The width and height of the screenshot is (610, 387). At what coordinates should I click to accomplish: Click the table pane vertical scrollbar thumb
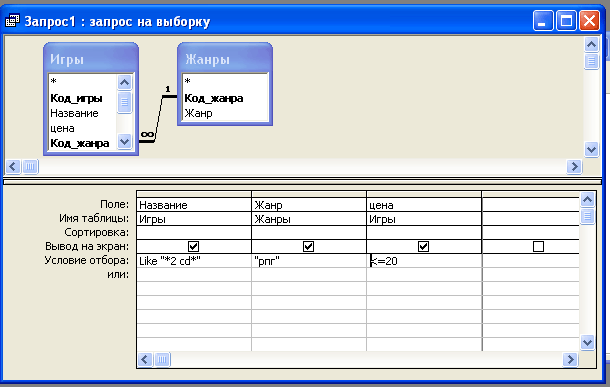[x=591, y=61]
